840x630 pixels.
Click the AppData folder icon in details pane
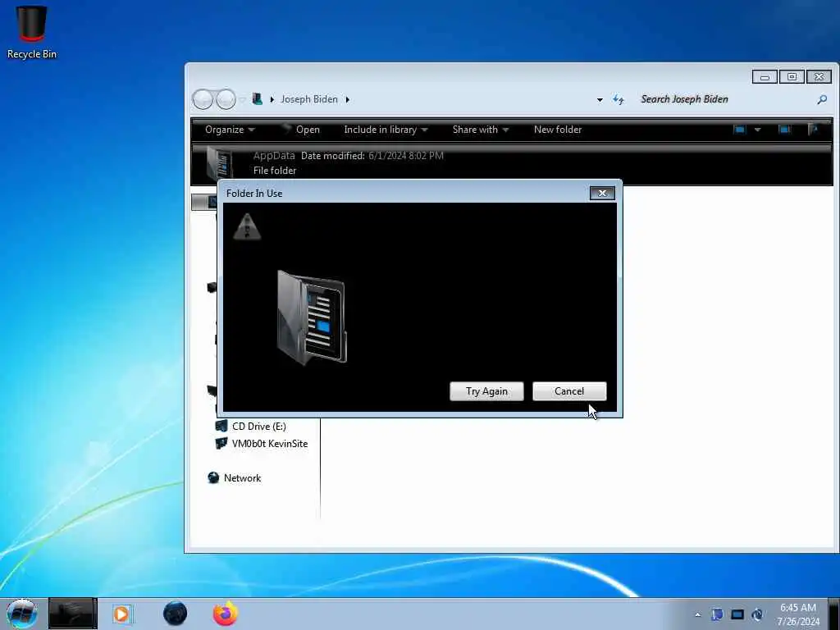[220, 163]
